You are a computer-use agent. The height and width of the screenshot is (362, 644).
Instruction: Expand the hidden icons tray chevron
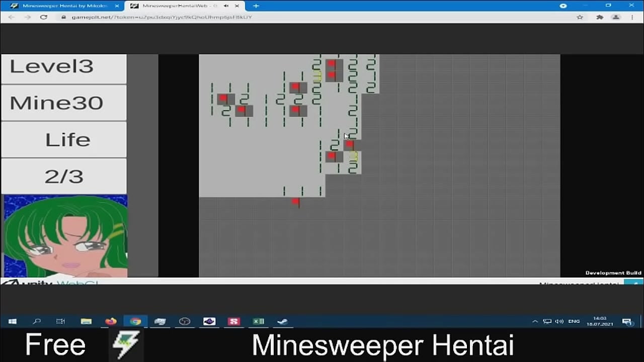pyautogui.click(x=535, y=321)
